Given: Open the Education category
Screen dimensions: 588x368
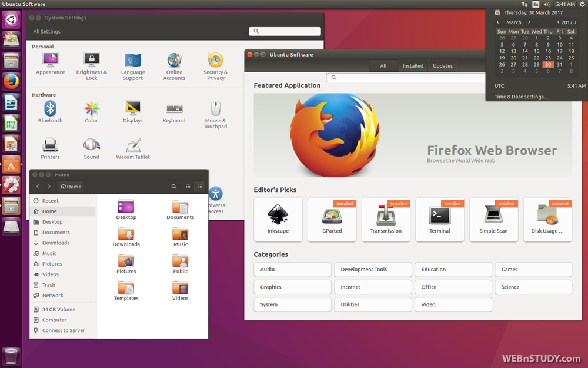Looking at the screenshot, I should coord(453,270).
